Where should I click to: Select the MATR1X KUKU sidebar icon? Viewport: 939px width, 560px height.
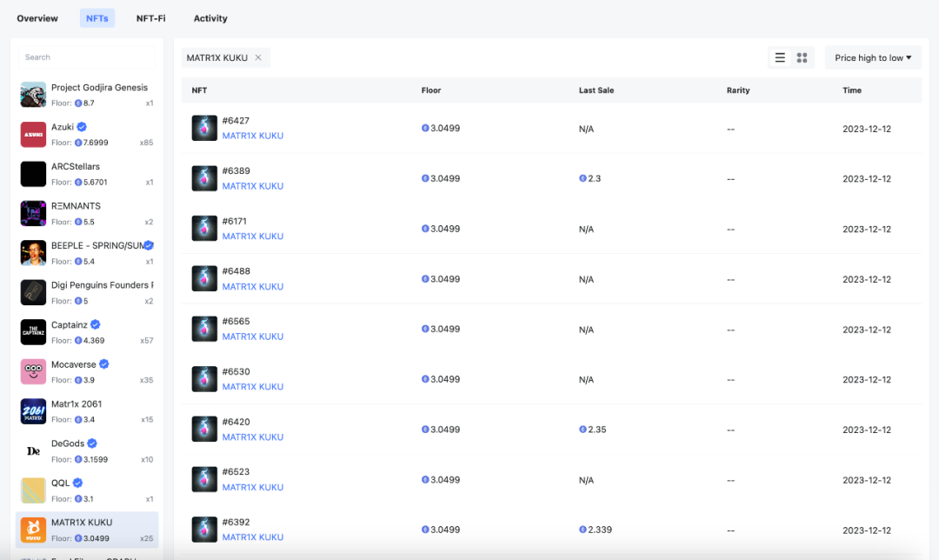point(33,530)
